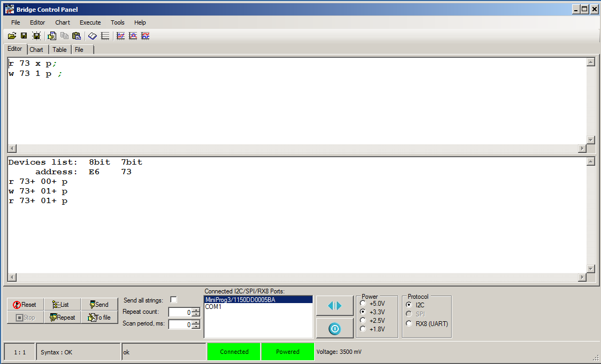Decrease Repeat count with down arrow
601x364 pixels.
coord(196,314)
